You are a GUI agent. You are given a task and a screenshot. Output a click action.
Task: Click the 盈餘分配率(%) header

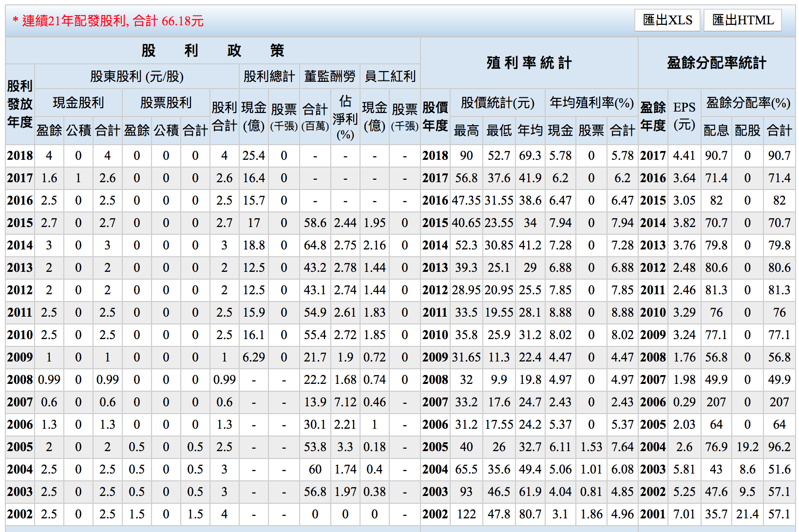tap(748, 103)
